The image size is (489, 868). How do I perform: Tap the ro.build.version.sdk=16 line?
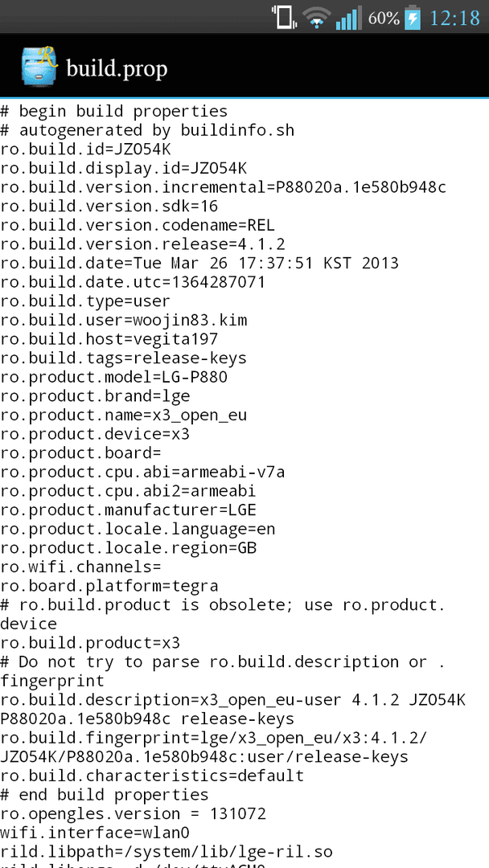tap(109, 207)
